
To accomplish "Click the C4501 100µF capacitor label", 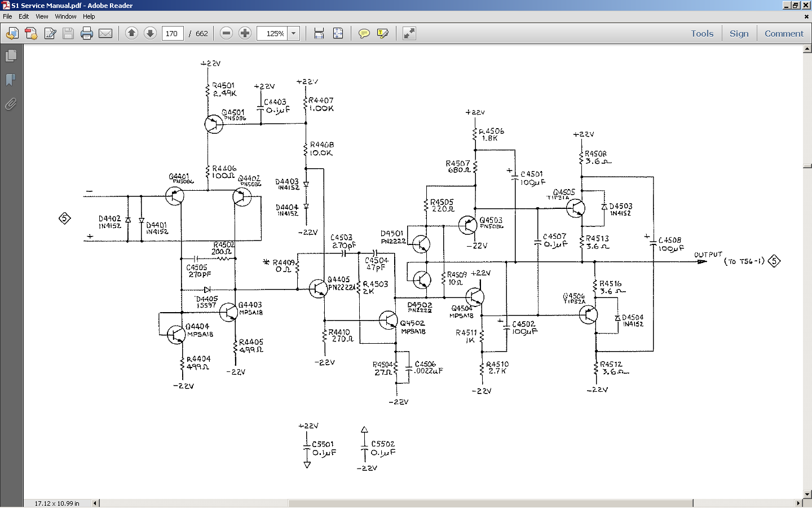I will point(532,178).
